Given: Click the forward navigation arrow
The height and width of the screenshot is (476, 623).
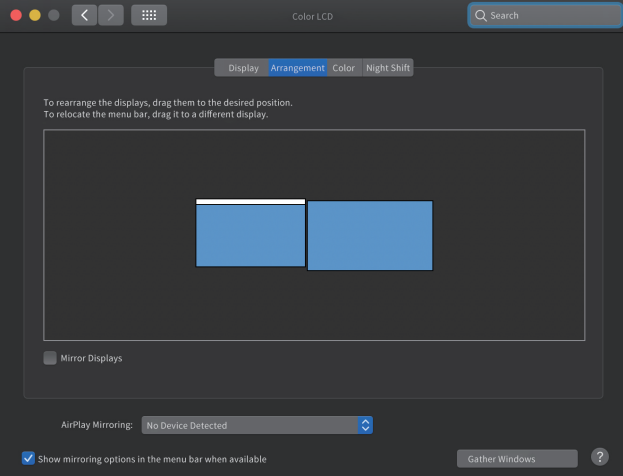Looking at the screenshot, I should tap(111, 15).
